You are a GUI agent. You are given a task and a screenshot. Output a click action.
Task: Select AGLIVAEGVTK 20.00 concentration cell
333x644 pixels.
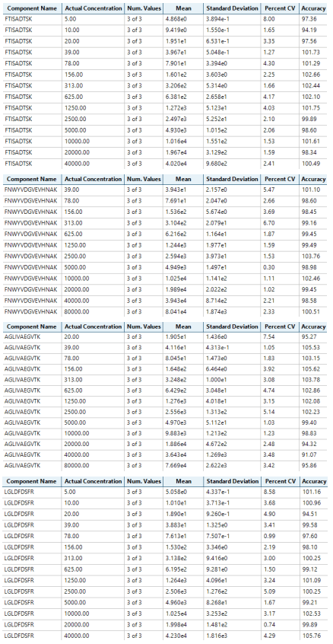(93, 338)
